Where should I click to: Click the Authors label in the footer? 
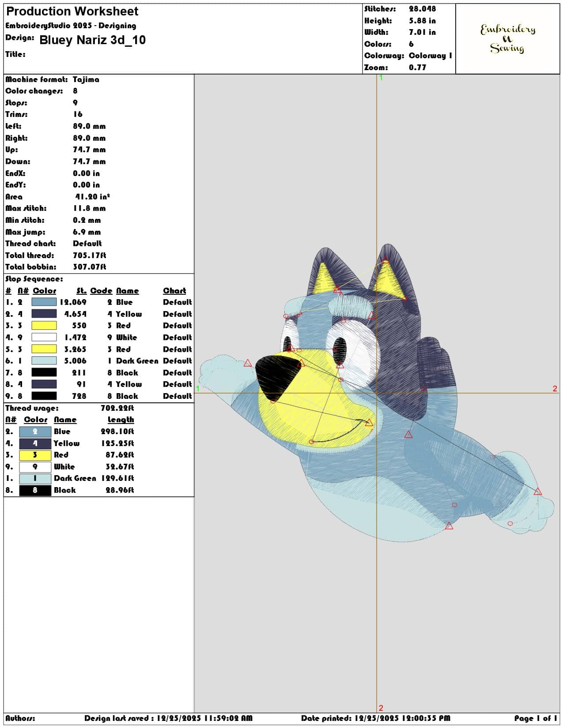pos(20,718)
